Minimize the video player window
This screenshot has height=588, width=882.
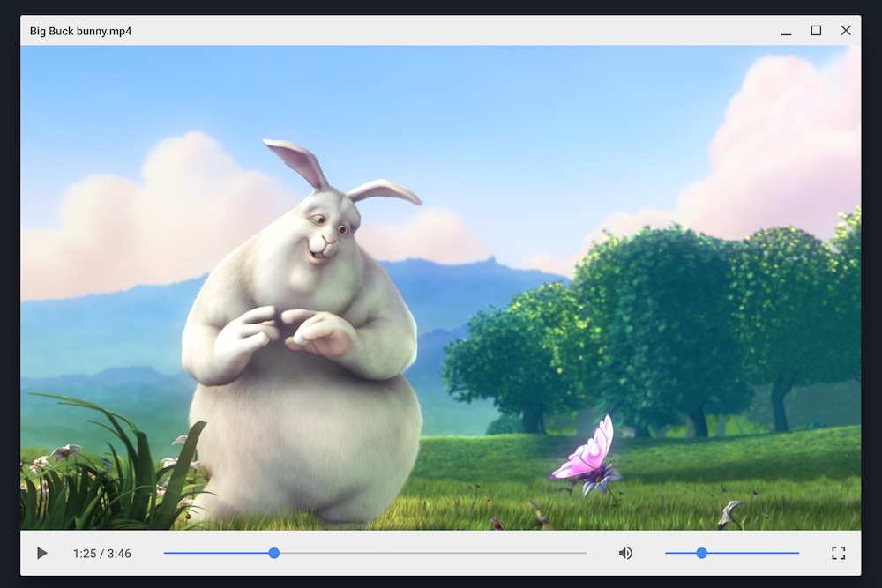(x=786, y=31)
